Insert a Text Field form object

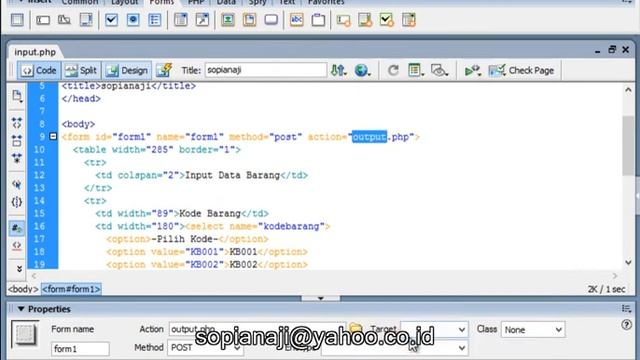(x=43, y=20)
